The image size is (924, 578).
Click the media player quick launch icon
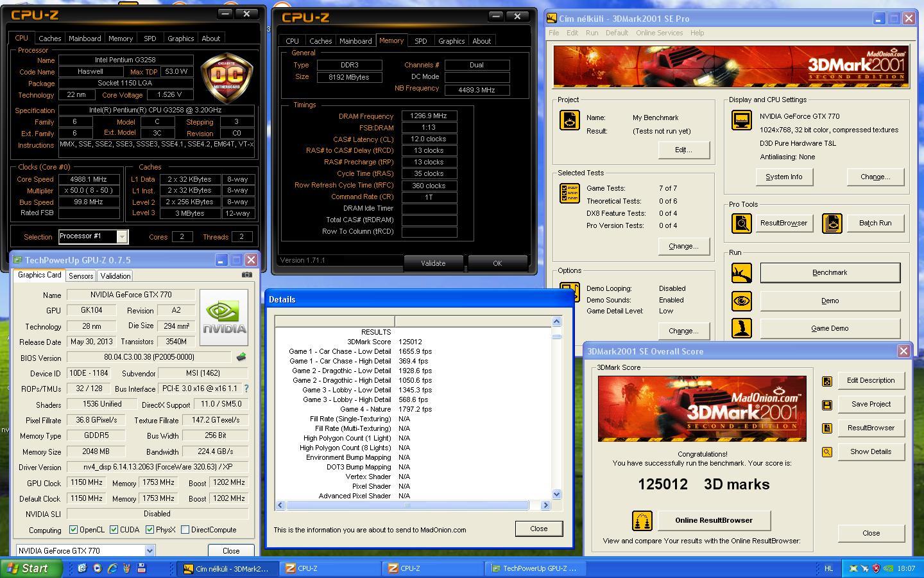[x=97, y=568]
